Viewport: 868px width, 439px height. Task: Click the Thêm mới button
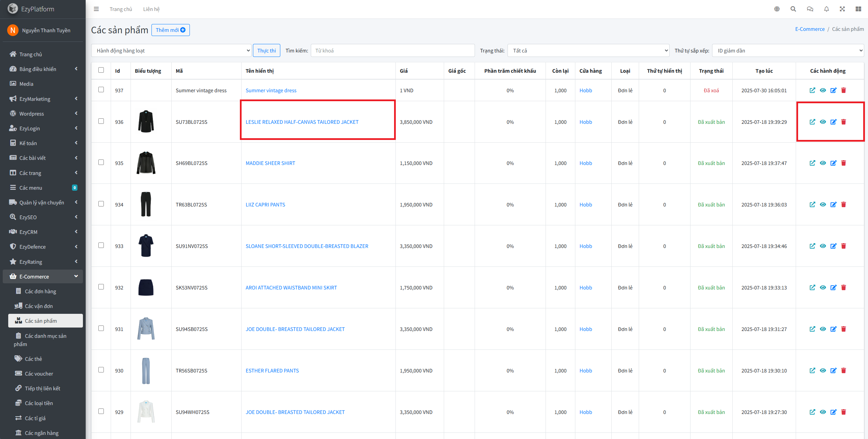pyautogui.click(x=170, y=30)
